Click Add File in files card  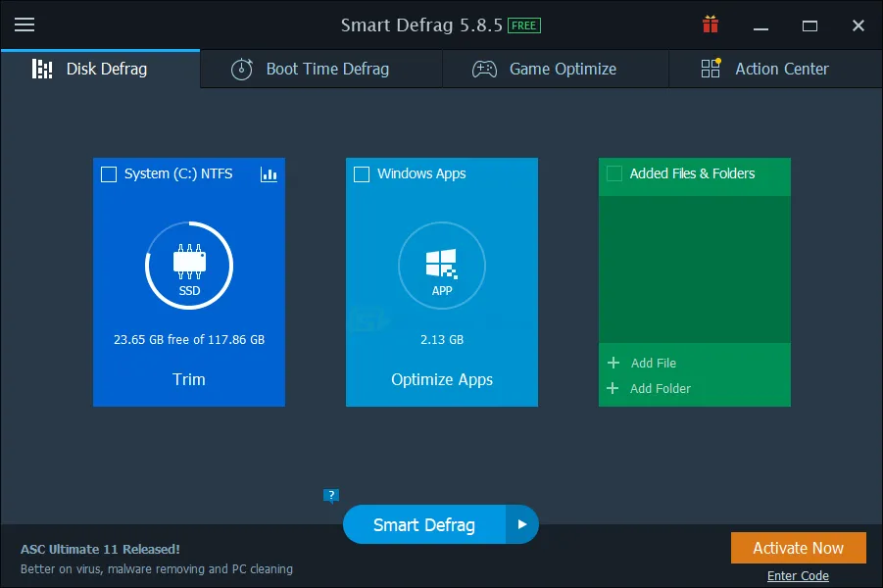[x=654, y=363]
